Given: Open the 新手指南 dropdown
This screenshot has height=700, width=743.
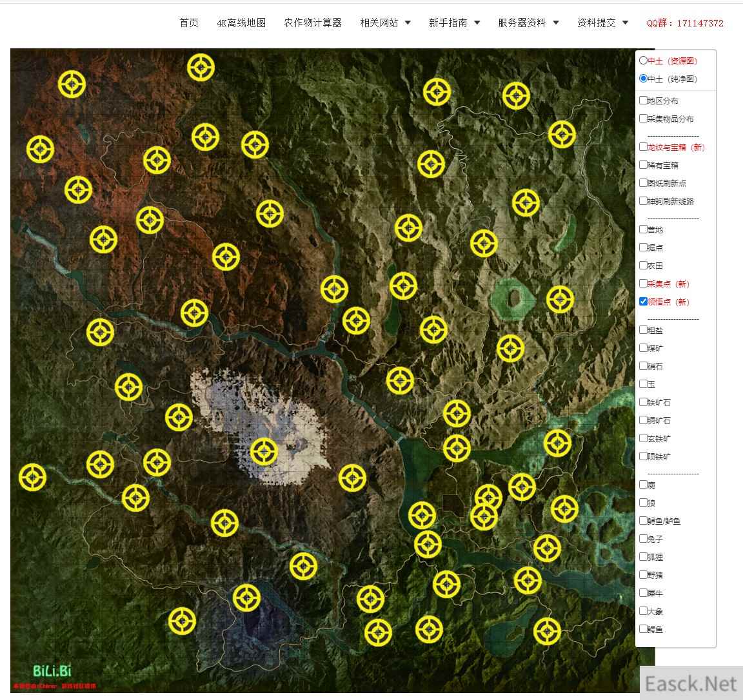Looking at the screenshot, I should click(x=454, y=23).
